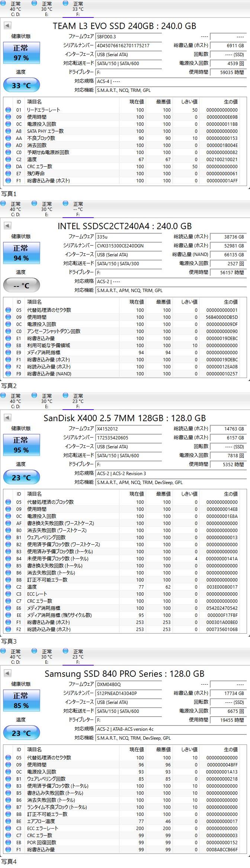This screenshot has height=868, width=250.
Task: Click the 正常 94 % health status button
Action: click(x=21, y=253)
